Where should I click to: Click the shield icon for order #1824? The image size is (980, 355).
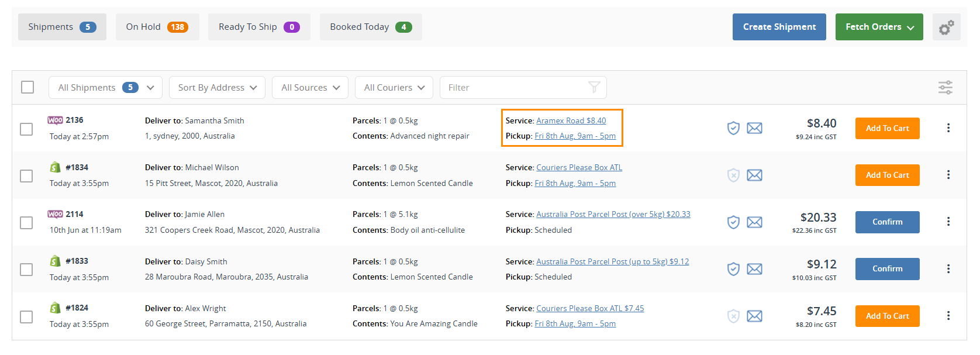pos(733,316)
